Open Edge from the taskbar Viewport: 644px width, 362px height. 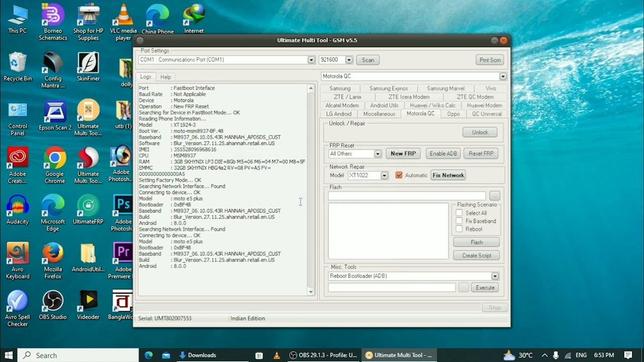click(148, 355)
